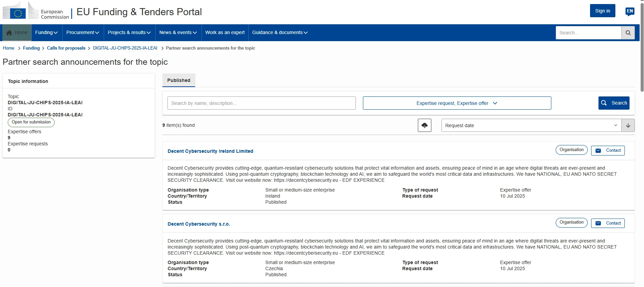Open DIGITAL-JU-CHIPS-2025-IA-LEAI breadcrumb link
This screenshot has height=287, width=644.
[x=125, y=48]
